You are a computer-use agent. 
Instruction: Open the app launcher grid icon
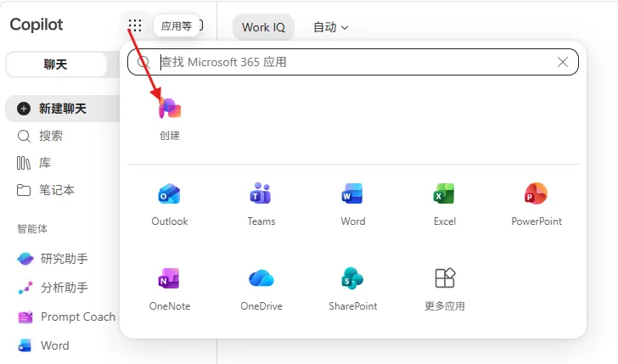coord(135,25)
